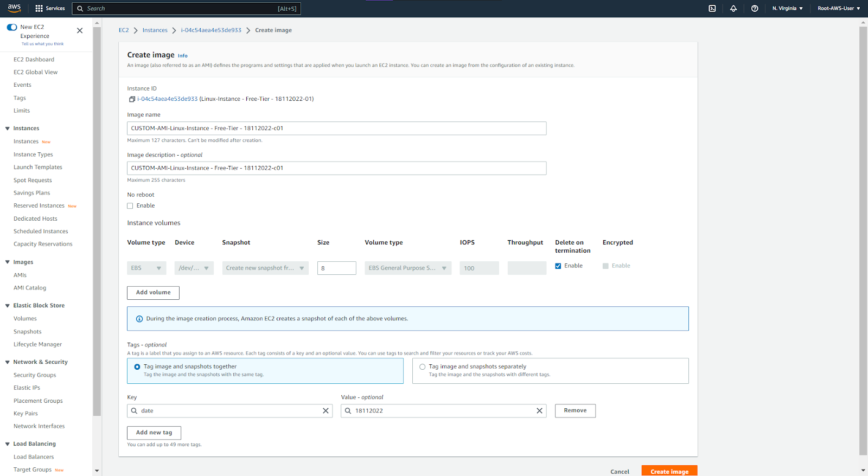Click the Add volume button
Viewport: 868px width, 476px height.
coord(153,293)
